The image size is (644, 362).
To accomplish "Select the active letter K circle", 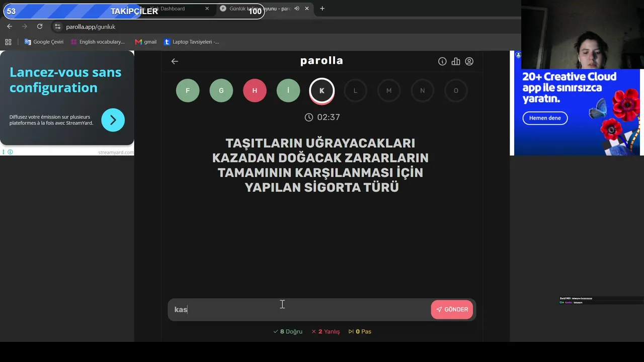I will pyautogui.click(x=322, y=90).
